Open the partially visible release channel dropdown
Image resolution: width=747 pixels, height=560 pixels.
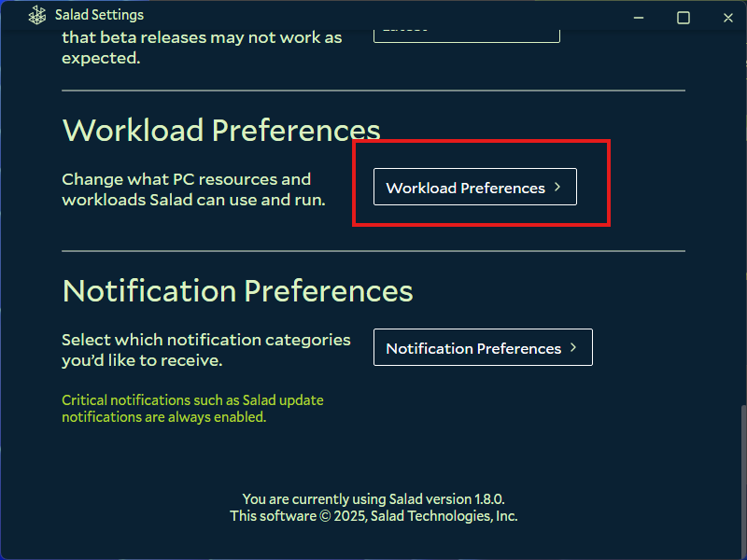(x=466, y=35)
